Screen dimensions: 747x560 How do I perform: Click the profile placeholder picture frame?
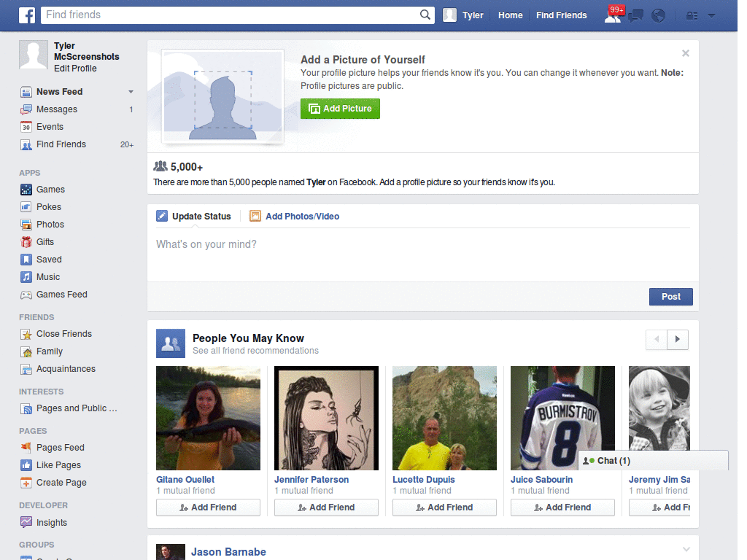coord(223,96)
